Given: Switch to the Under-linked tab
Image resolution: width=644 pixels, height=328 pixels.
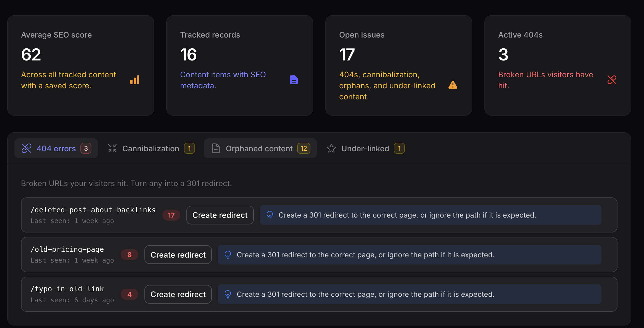Looking at the screenshot, I should click(x=366, y=149).
